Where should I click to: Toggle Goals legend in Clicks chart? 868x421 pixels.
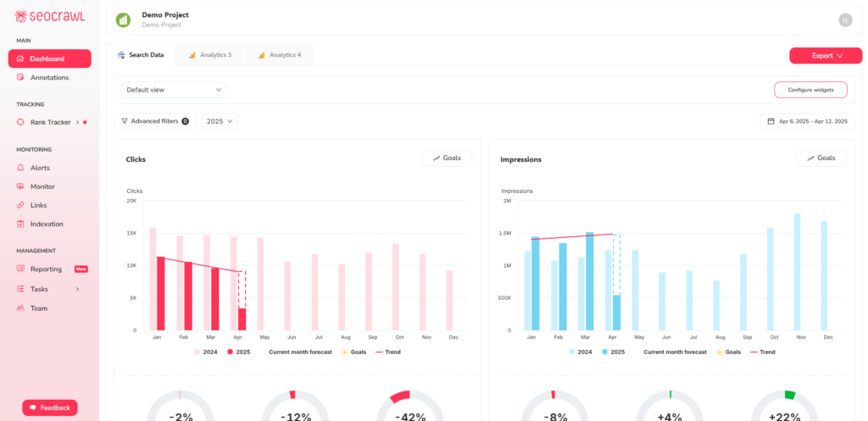[x=353, y=352]
